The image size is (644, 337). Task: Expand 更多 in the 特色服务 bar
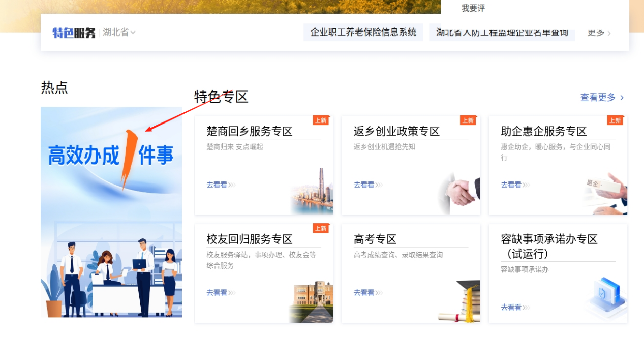click(x=599, y=33)
